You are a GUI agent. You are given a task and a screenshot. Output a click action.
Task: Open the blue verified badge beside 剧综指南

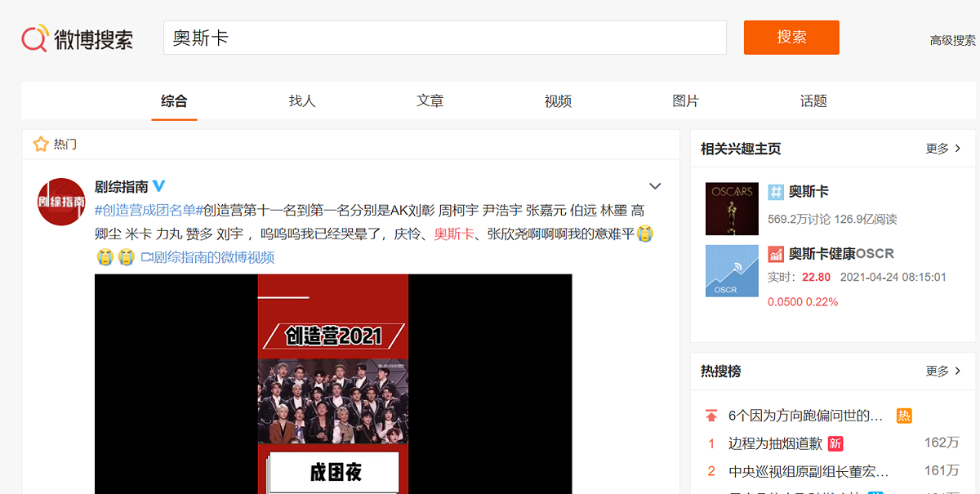tap(159, 185)
